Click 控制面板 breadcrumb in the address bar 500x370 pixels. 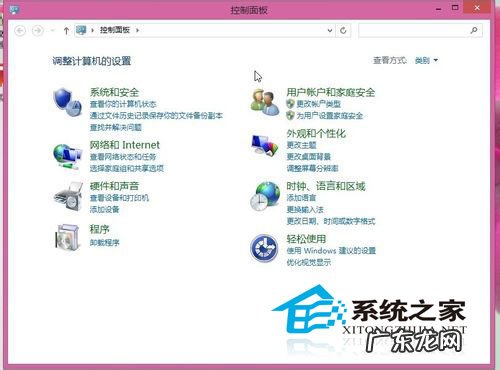[x=115, y=30]
